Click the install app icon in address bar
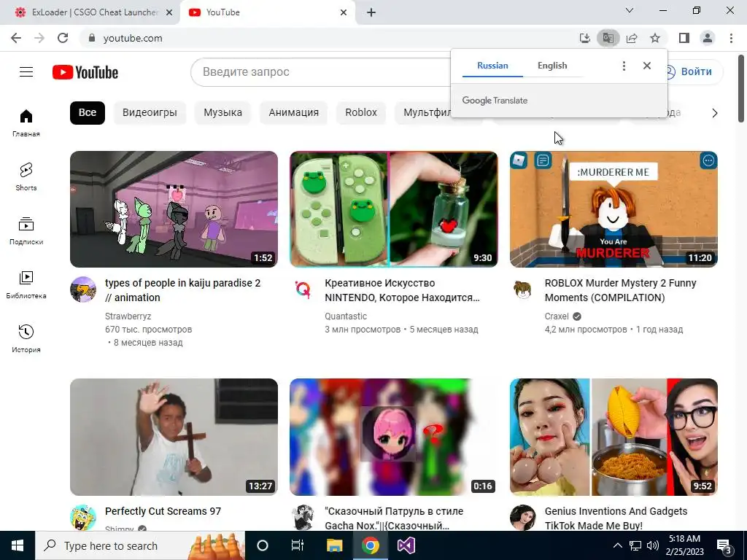This screenshot has height=560, width=747. pyautogui.click(x=584, y=38)
